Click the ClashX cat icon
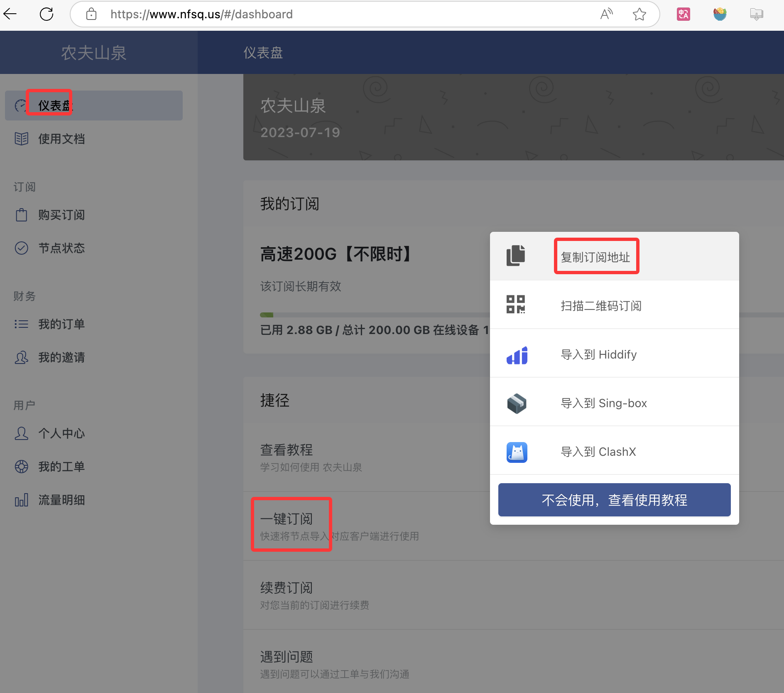Screen dimensions: 784x693 click(x=517, y=452)
